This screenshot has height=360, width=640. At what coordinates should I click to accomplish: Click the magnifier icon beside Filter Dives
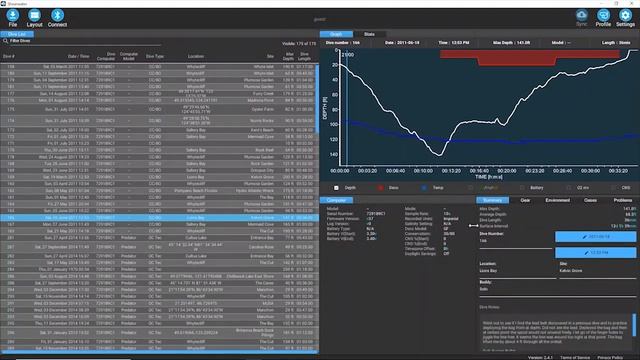tap(5, 41)
